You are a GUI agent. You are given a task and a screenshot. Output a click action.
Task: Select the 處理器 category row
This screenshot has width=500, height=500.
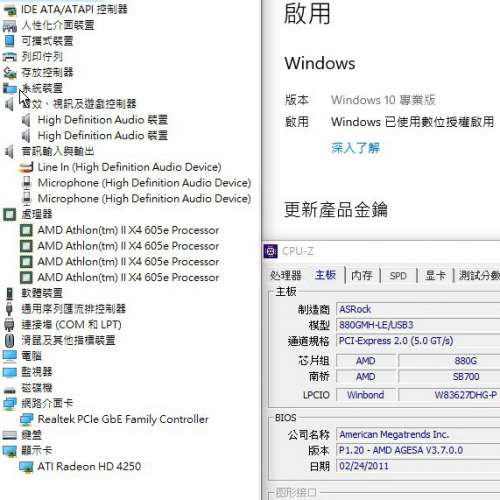click(37, 214)
